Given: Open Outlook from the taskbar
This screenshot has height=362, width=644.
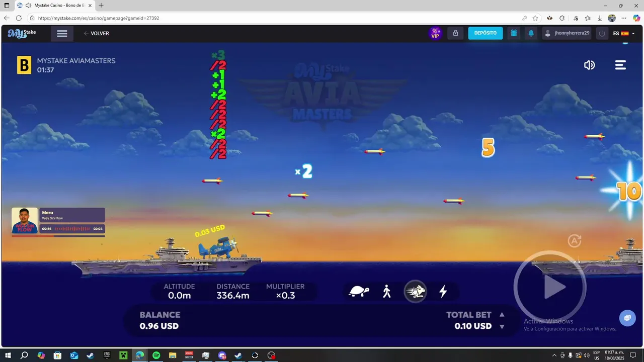Looking at the screenshot, I should pyautogui.click(x=74, y=355).
